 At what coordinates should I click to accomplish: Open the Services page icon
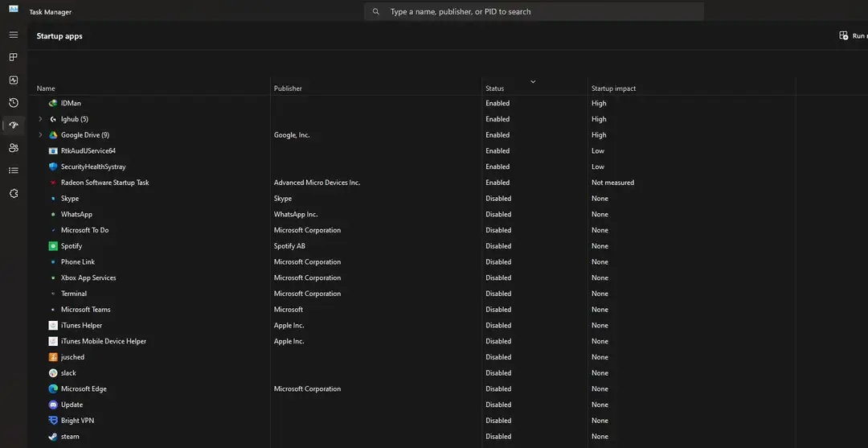(x=14, y=193)
